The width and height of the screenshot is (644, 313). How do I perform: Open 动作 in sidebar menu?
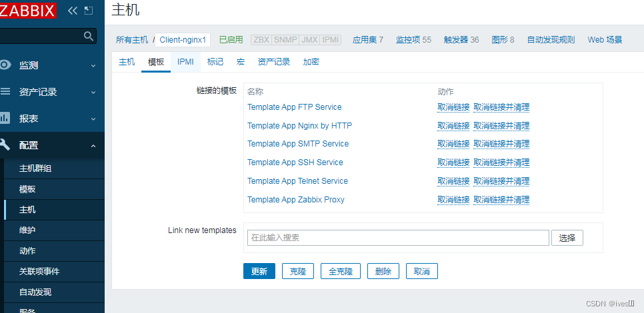tap(27, 251)
